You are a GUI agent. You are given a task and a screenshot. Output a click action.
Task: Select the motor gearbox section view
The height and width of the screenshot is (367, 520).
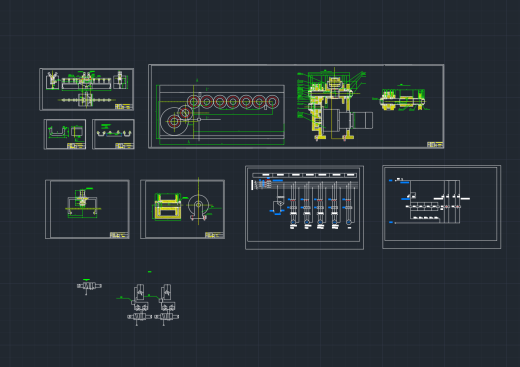[334, 105]
